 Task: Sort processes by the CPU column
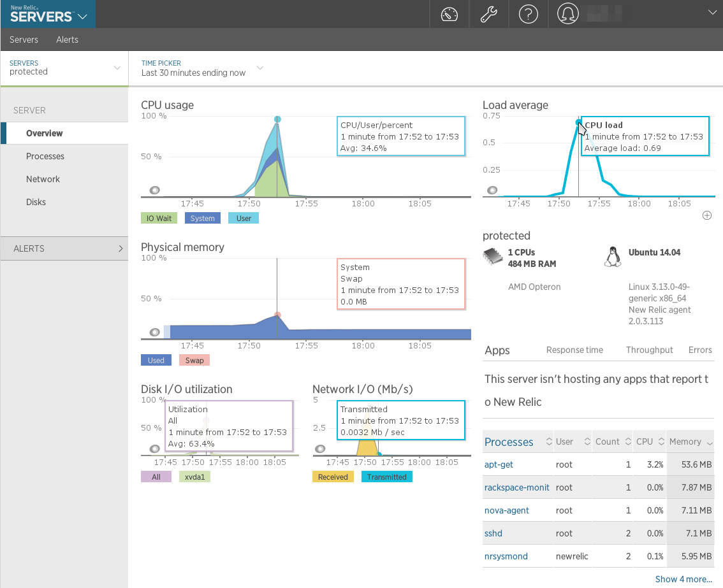click(x=650, y=442)
